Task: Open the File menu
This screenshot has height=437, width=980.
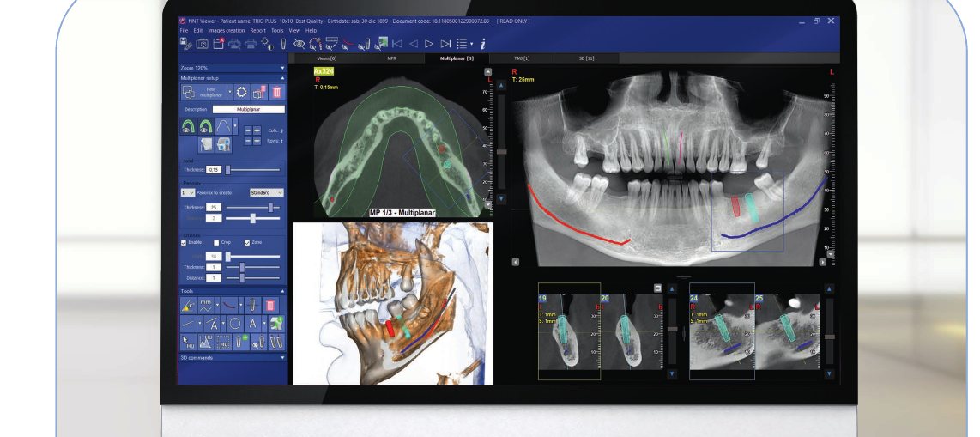Action: [x=184, y=30]
